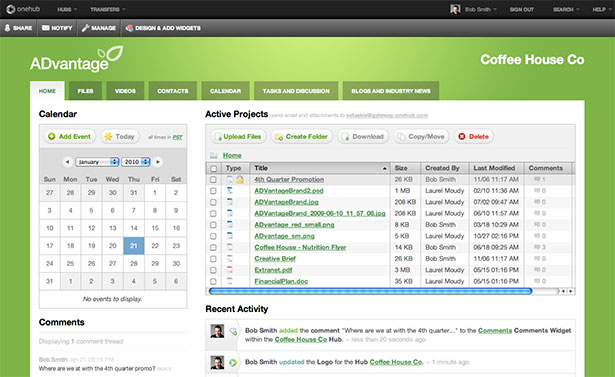
Task: Open the January month dropdown
Action: pos(97,162)
